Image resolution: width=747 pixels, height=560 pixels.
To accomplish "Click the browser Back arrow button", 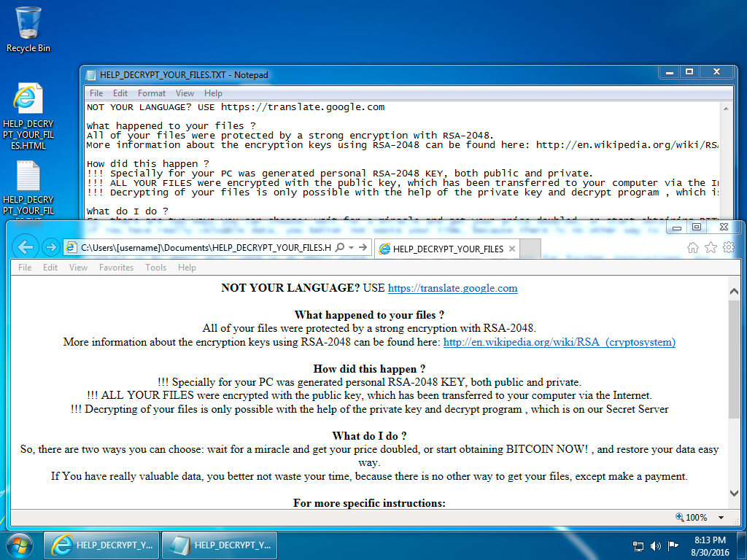I will pyautogui.click(x=25, y=247).
